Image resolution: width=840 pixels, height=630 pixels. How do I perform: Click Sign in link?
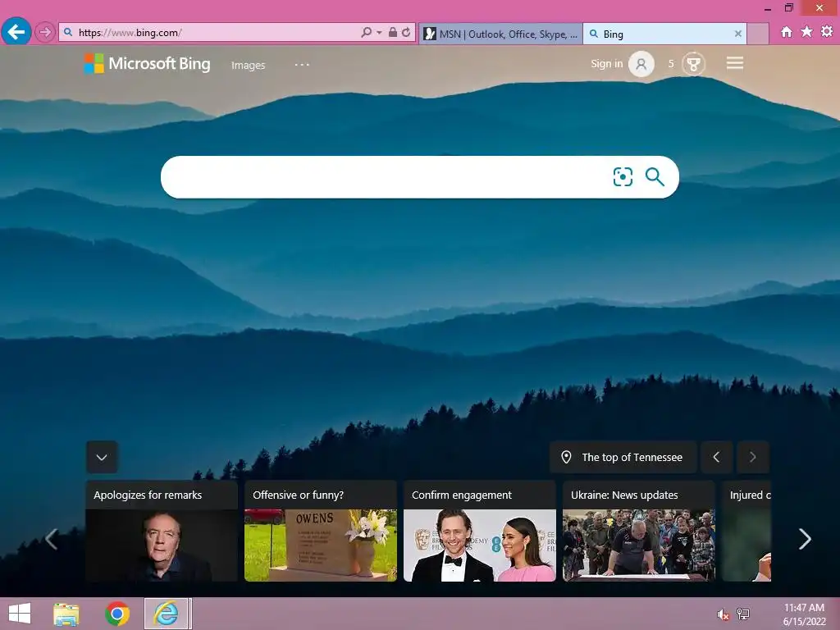click(606, 64)
